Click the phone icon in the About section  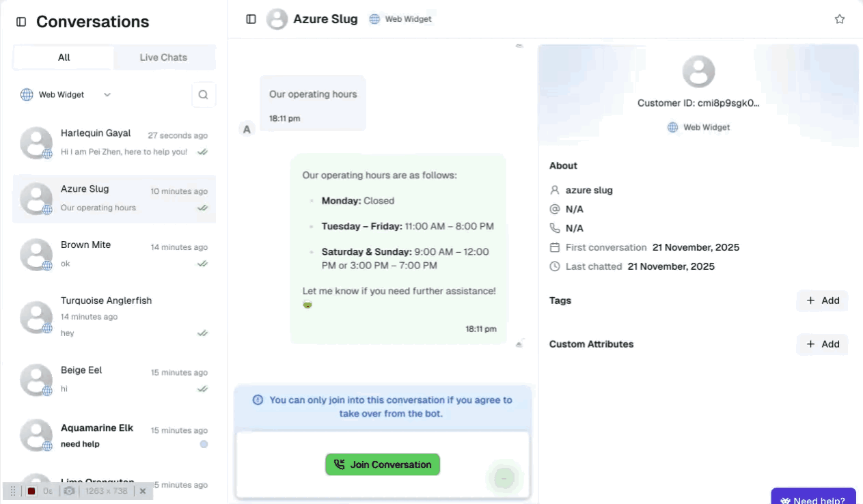click(x=553, y=227)
